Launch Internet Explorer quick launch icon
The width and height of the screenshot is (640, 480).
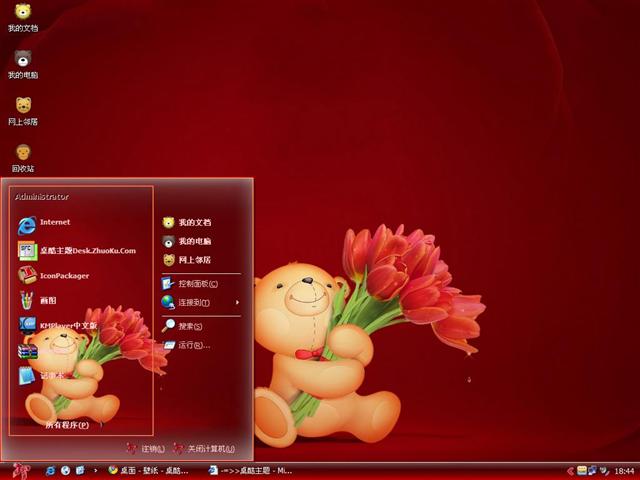pyautogui.click(x=50, y=471)
